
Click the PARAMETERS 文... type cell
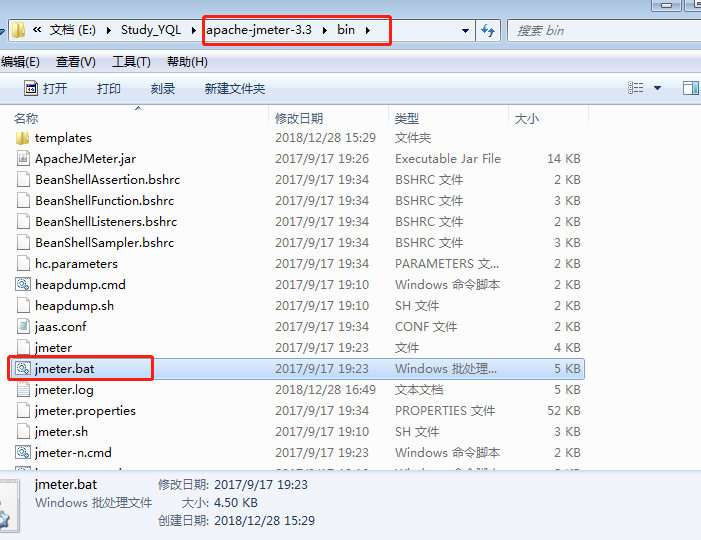447,264
